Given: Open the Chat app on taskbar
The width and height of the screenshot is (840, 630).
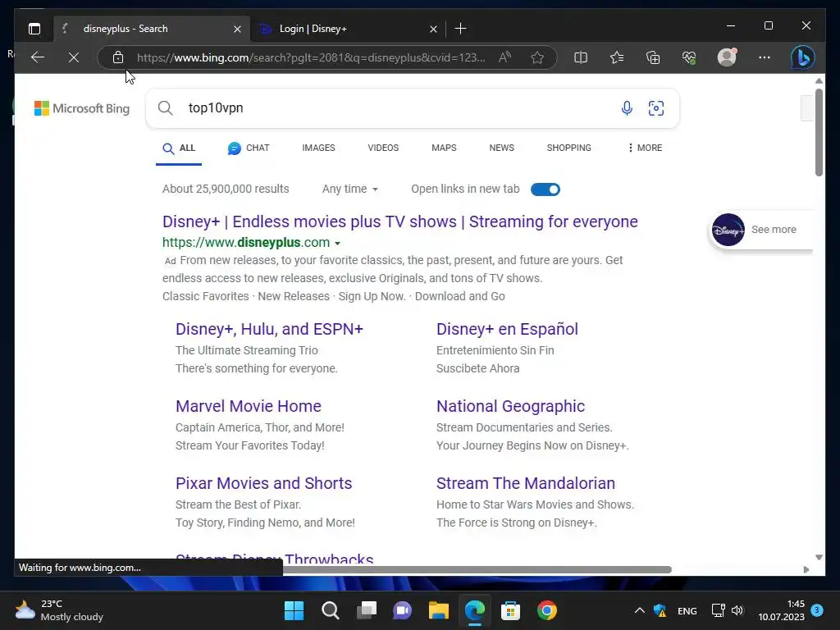Looking at the screenshot, I should [x=402, y=610].
